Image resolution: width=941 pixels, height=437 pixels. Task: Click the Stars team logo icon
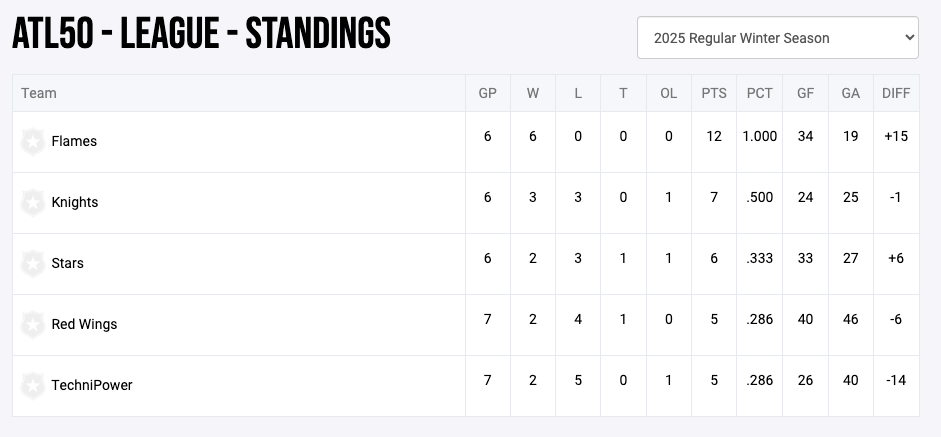33,264
